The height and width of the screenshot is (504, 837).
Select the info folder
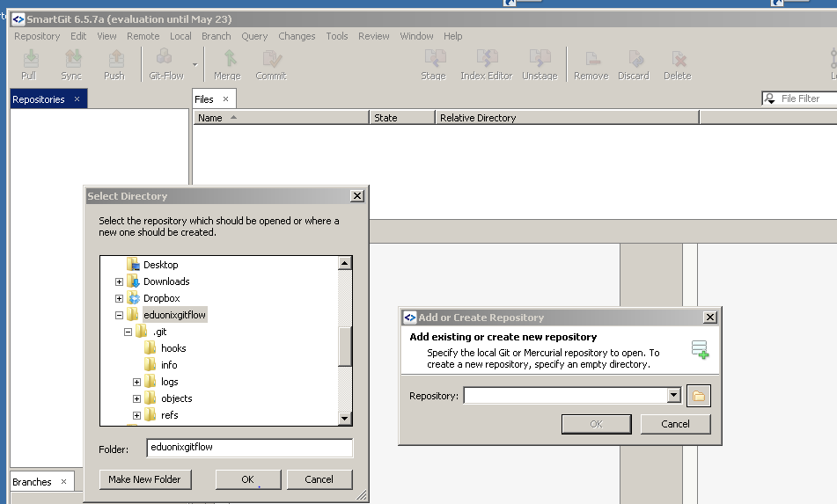169,365
